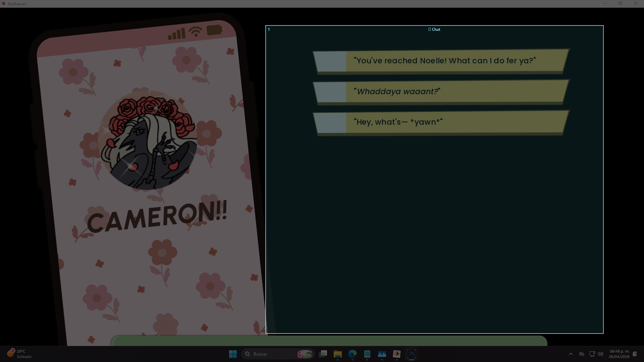Viewport: 644px width, 362px height.
Task: Click the phone's battery icon
Action: pos(214,30)
